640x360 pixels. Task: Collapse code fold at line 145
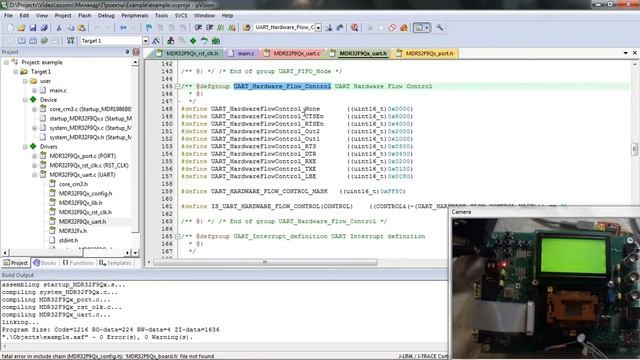(x=178, y=87)
